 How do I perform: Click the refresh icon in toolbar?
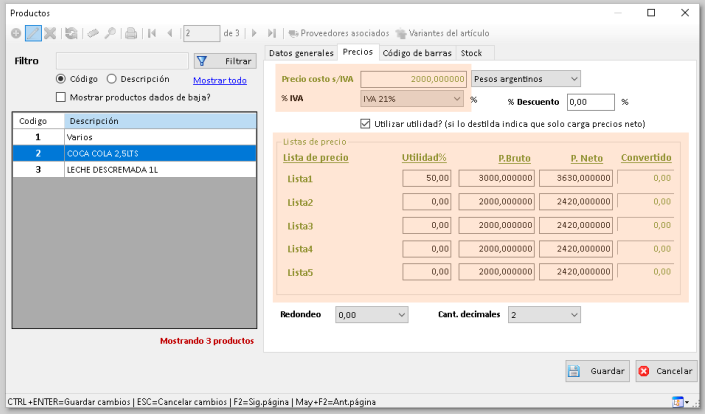click(x=71, y=33)
